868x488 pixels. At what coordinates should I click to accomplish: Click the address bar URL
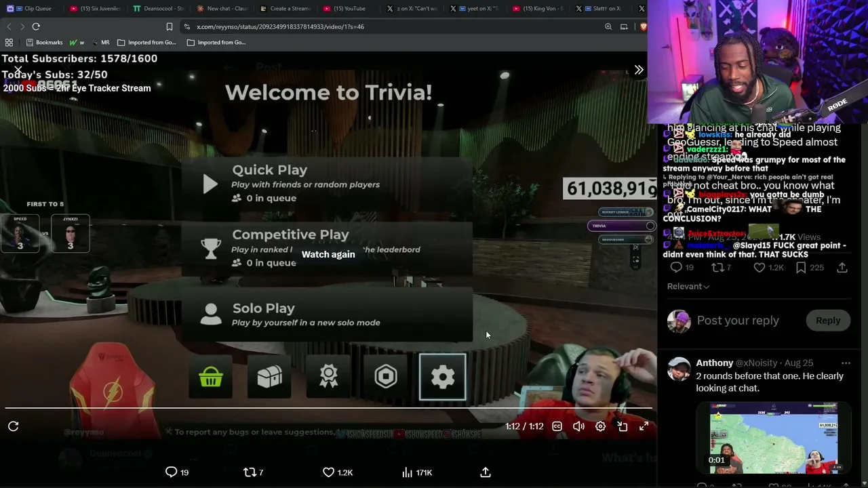pos(280,27)
